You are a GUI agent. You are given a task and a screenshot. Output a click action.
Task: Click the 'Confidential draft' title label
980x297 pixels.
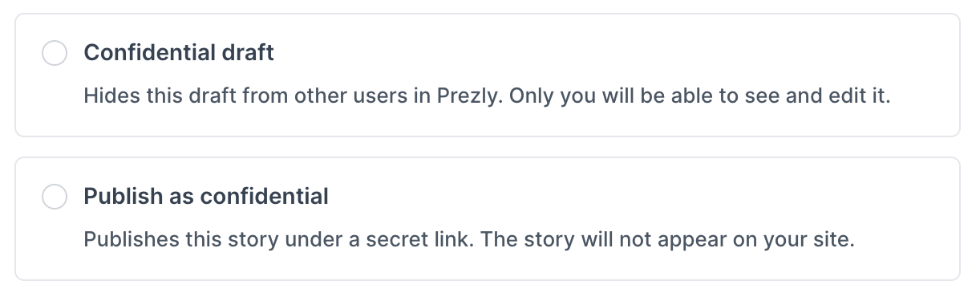179,53
